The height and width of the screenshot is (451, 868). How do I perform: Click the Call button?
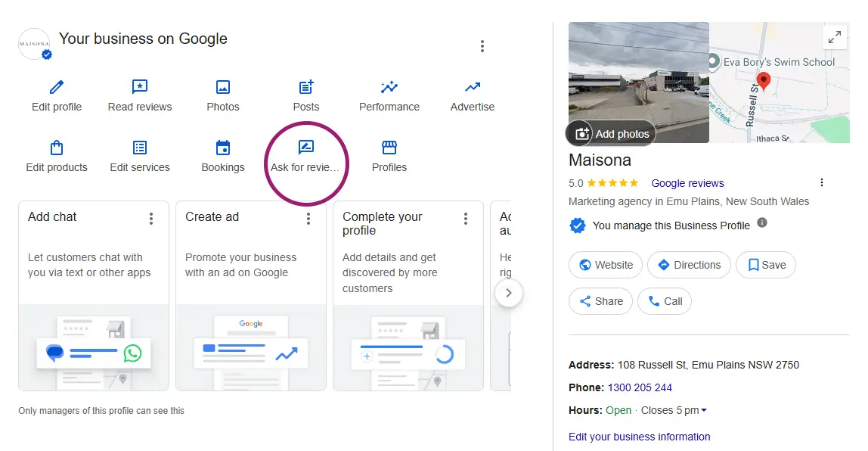(665, 301)
